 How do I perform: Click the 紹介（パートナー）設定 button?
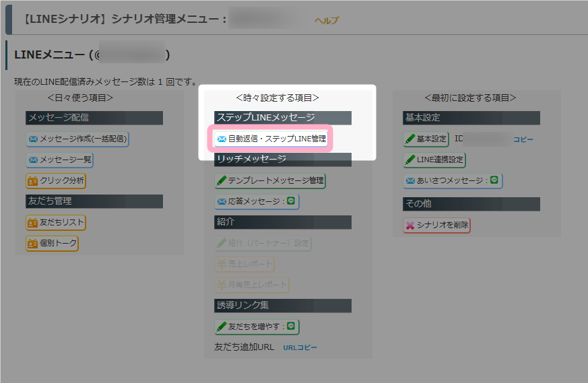263,243
